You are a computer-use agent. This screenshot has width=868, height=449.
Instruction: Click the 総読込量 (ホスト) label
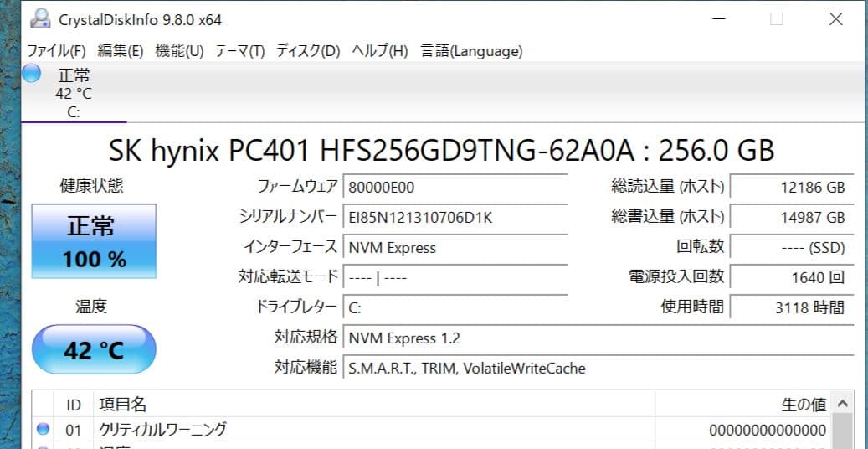point(668,186)
